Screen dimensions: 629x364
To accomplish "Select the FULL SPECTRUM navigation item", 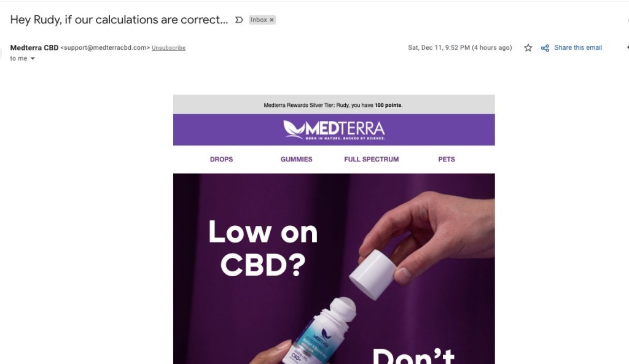I will coord(372,159).
